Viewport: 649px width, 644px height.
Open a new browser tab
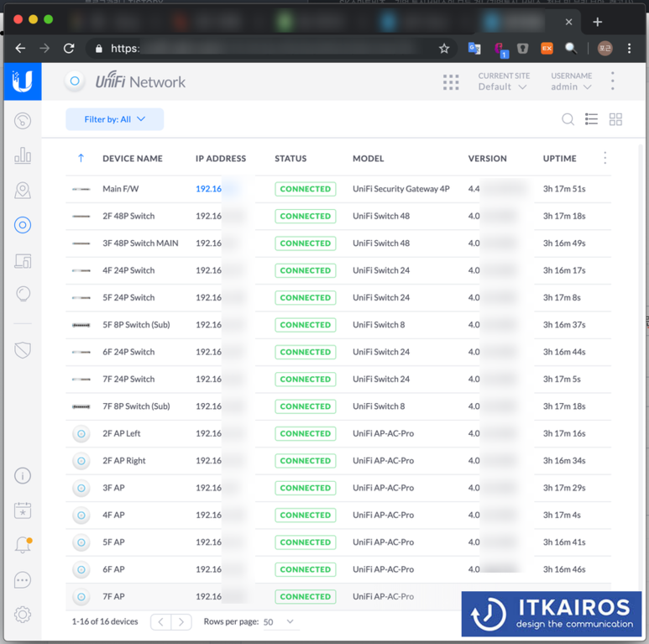[x=597, y=22]
